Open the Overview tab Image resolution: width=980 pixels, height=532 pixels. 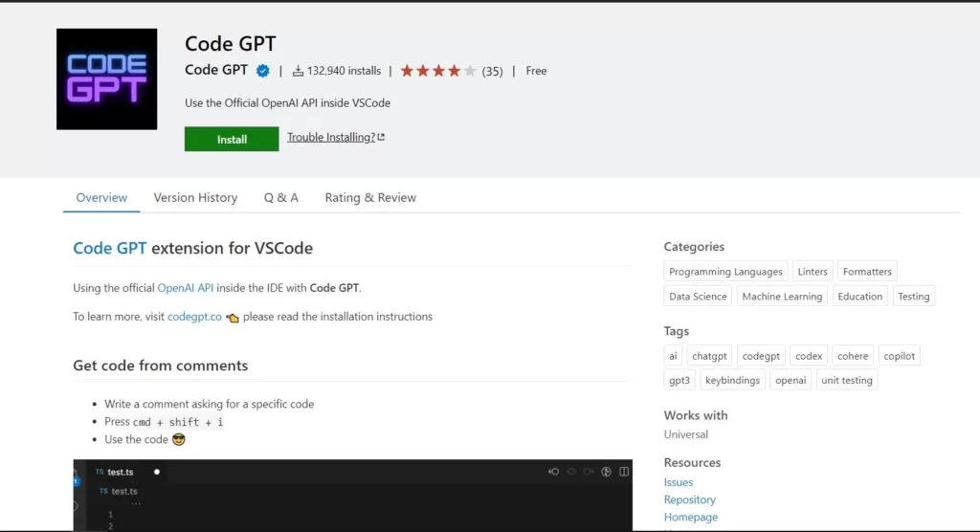[x=101, y=197]
